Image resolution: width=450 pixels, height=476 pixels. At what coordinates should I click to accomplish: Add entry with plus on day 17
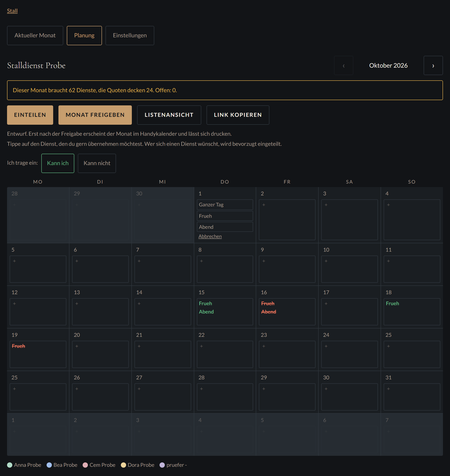point(350,312)
